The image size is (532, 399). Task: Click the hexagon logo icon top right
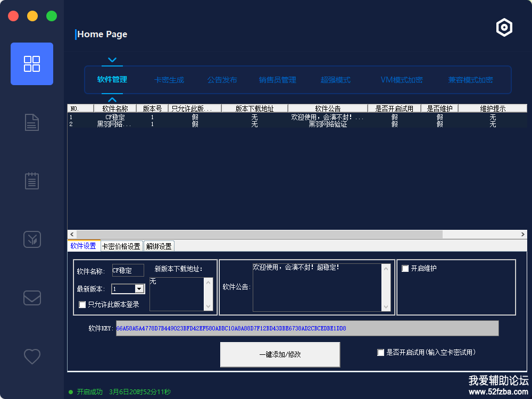504,28
